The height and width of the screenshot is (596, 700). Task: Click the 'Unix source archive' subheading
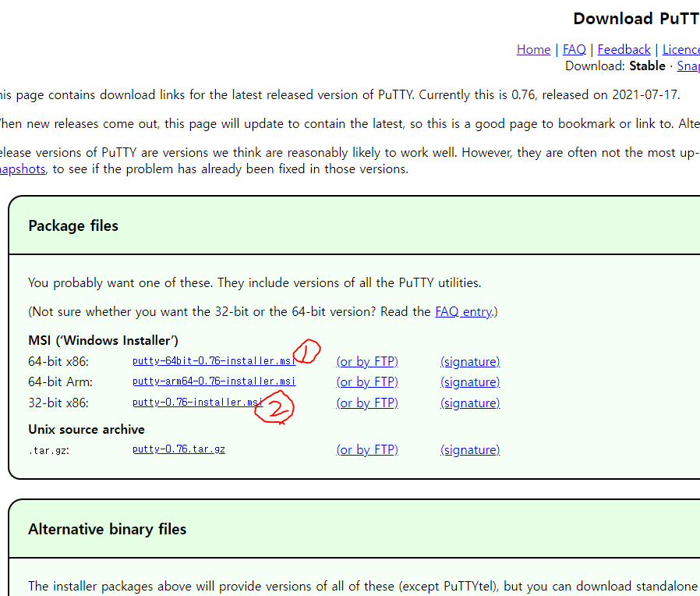(87, 429)
